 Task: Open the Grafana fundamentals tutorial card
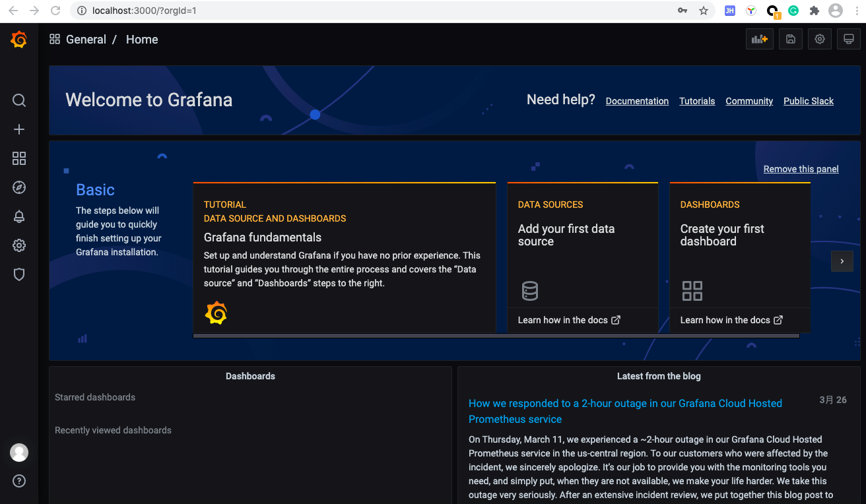click(x=344, y=258)
